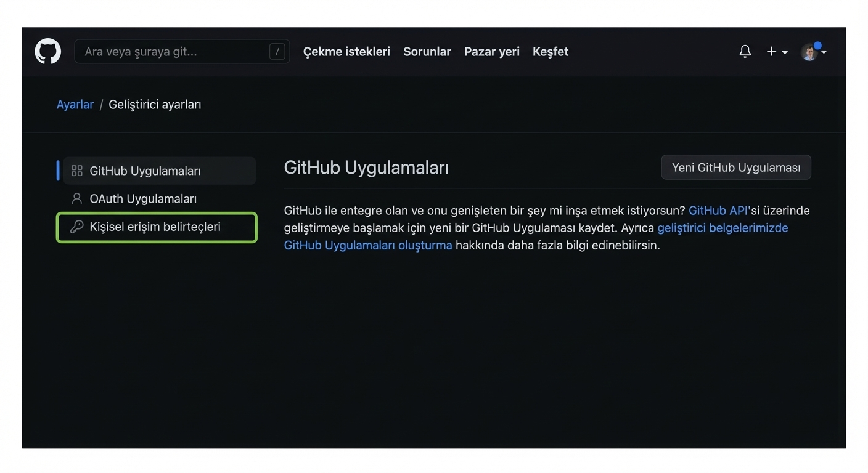Open notifications via the bell icon
This screenshot has width=868, height=473.
tap(745, 51)
